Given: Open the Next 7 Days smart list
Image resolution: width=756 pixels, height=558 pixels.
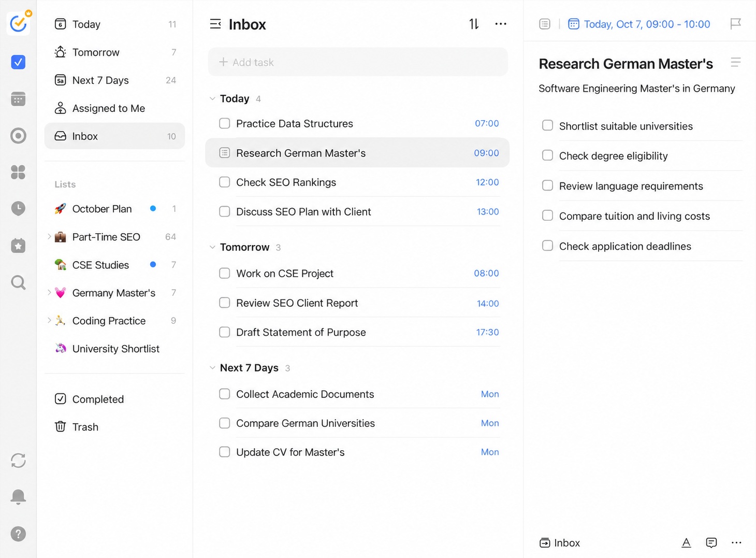Looking at the screenshot, I should [x=114, y=80].
